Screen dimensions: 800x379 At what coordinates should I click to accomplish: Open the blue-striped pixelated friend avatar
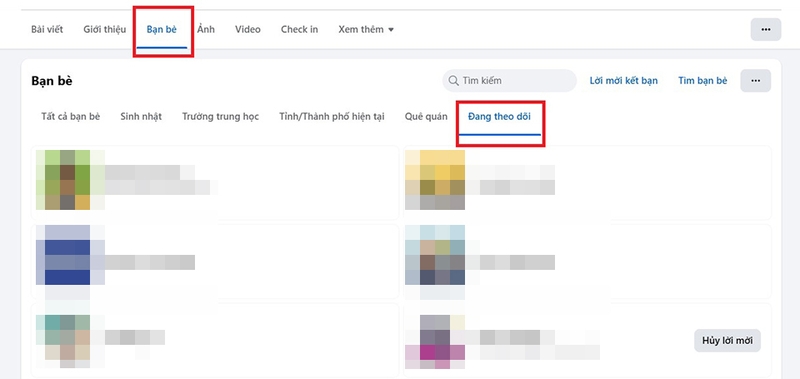[67, 255]
